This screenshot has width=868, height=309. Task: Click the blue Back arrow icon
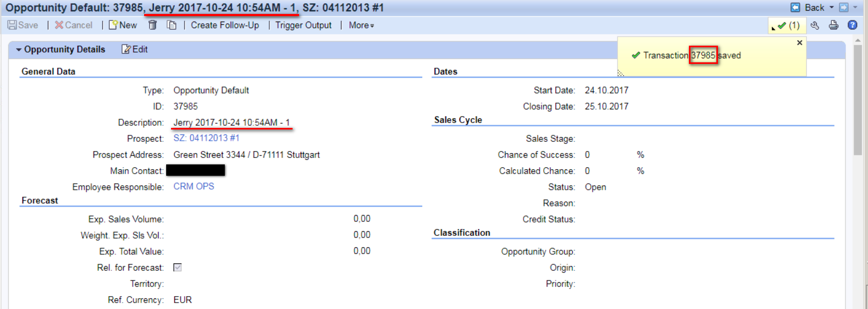[x=795, y=8]
